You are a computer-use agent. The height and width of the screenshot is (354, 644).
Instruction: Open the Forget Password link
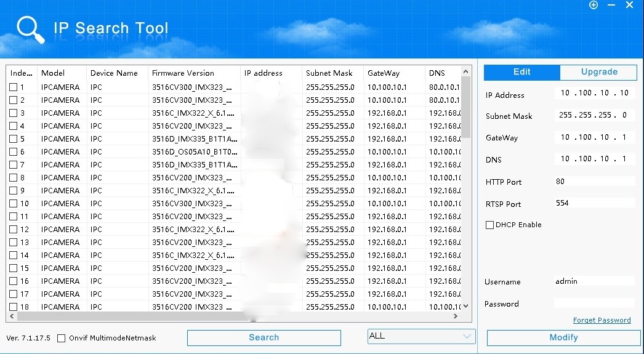point(602,320)
